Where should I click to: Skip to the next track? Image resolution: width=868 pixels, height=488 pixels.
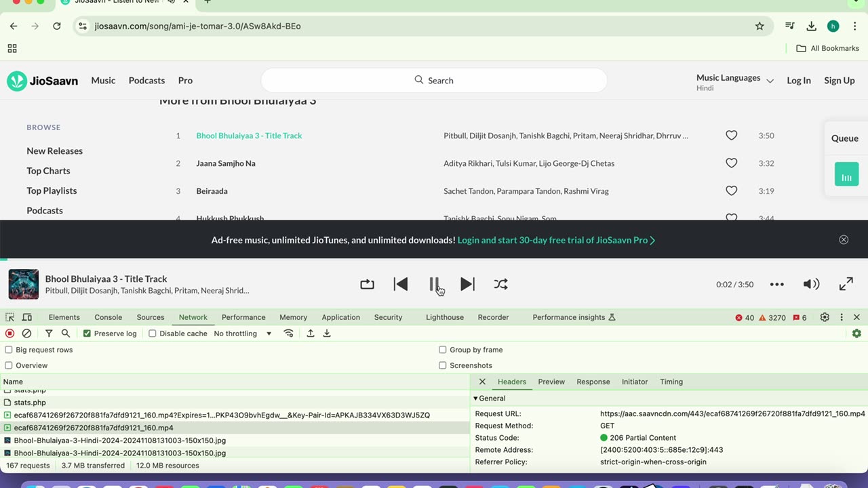click(467, 285)
